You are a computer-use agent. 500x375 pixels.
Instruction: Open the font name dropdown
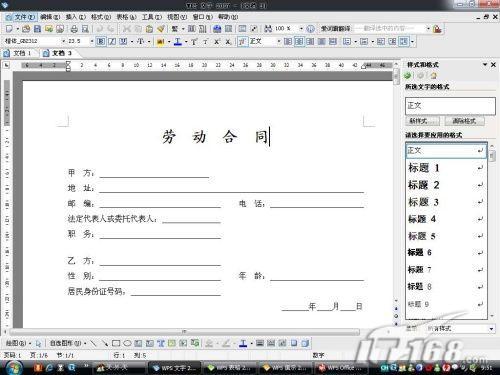(x=64, y=41)
